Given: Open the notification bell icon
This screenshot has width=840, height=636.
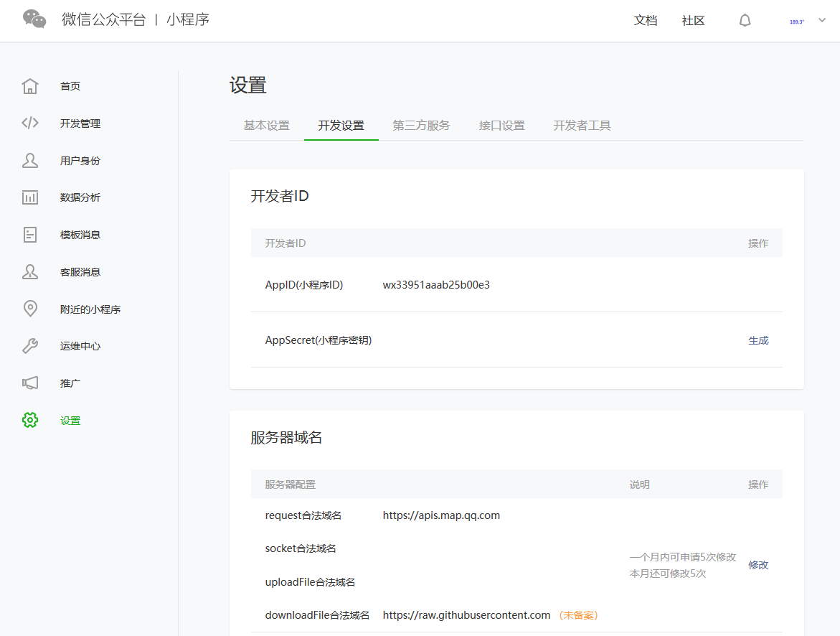Looking at the screenshot, I should tap(745, 21).
